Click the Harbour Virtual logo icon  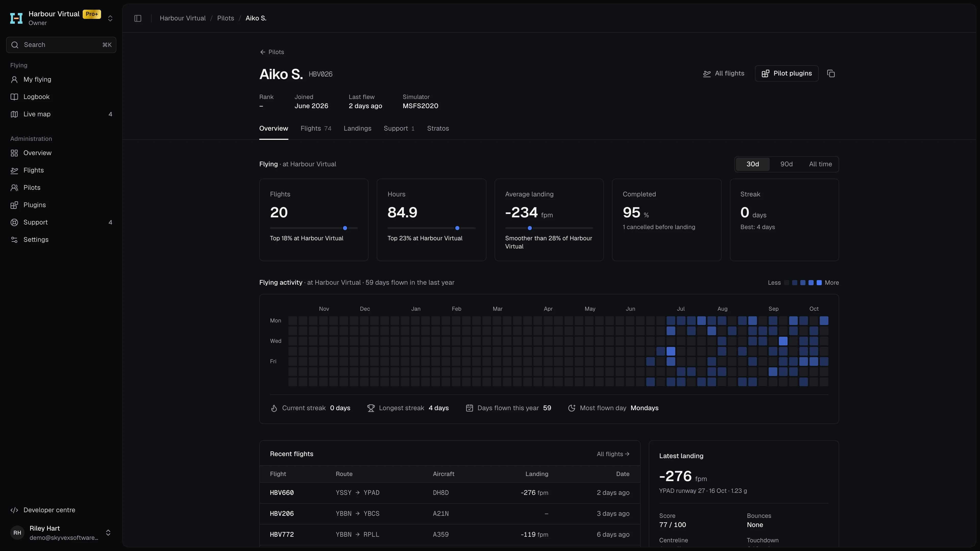tap(16, 18)
